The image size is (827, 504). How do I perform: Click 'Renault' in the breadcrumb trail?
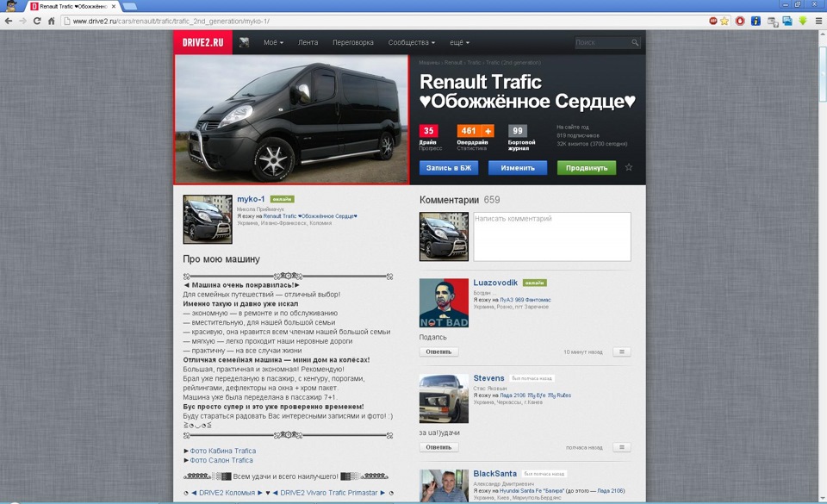453,63
